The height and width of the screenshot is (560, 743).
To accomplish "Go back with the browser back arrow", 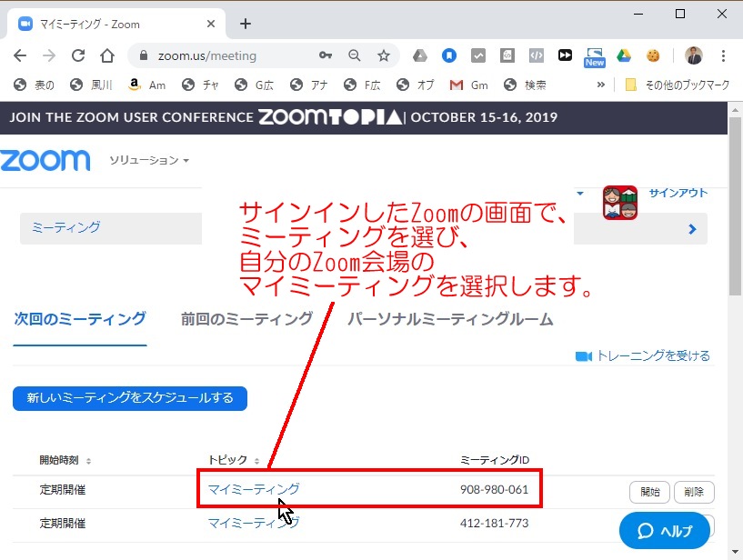I will [20, 55].
